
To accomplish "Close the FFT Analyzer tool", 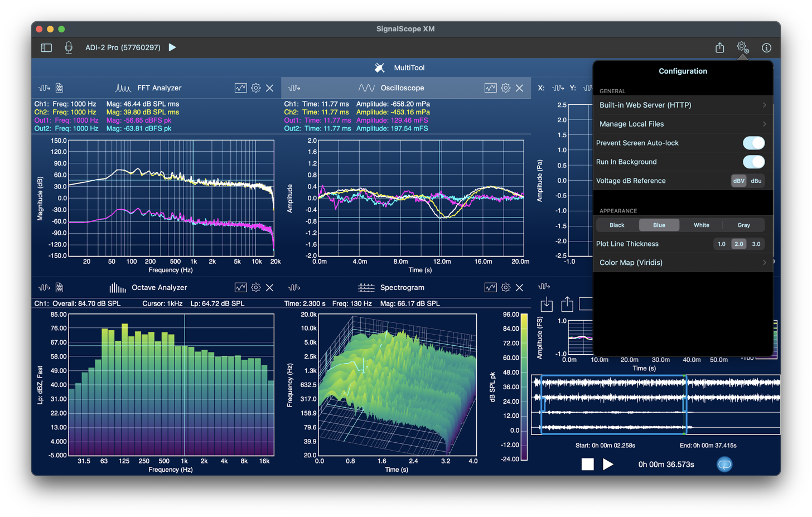I will (270, 88).
